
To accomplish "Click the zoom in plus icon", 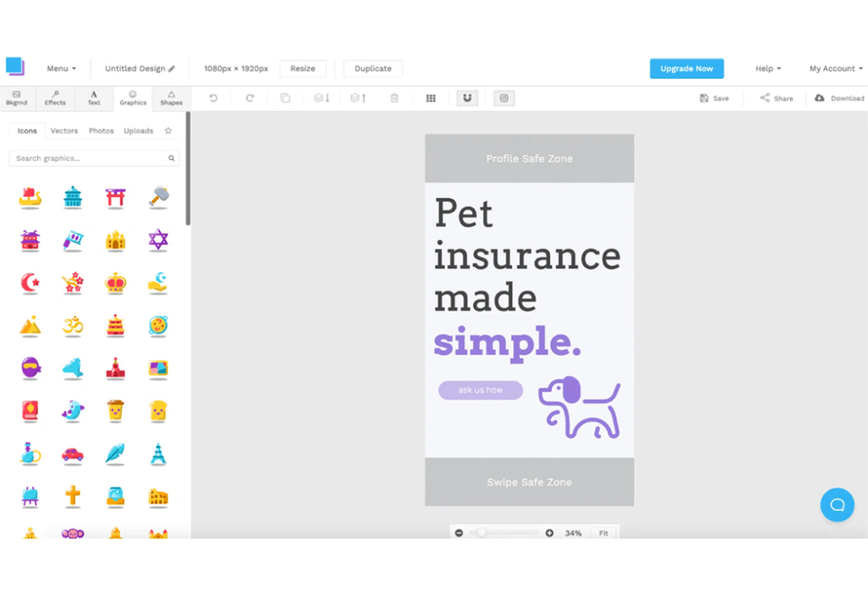I will click(x=549, y=533).
